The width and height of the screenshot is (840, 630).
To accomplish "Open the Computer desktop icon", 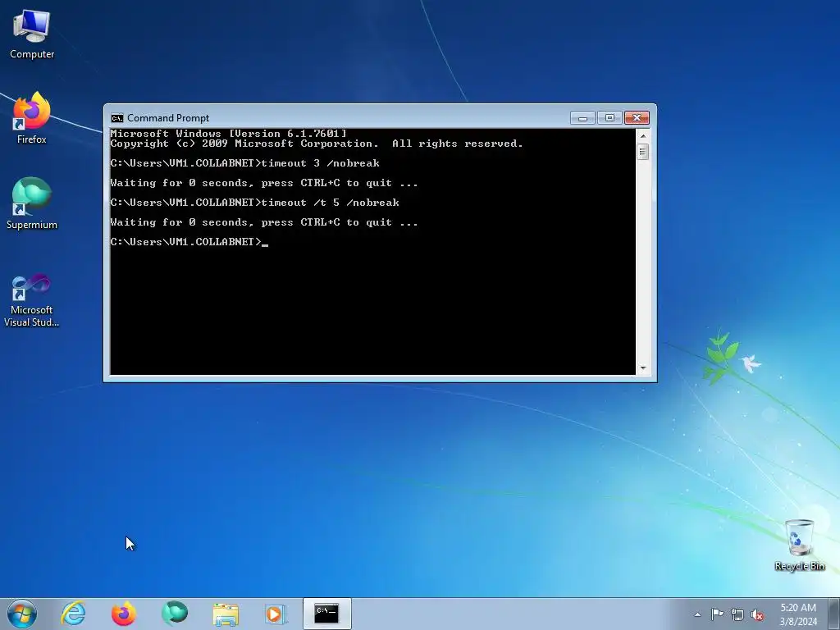I will [x=32, y=34].
